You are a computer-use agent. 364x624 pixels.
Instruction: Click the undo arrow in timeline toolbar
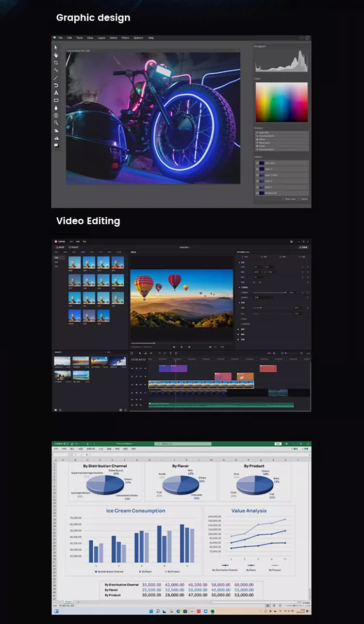coord(159,353)
